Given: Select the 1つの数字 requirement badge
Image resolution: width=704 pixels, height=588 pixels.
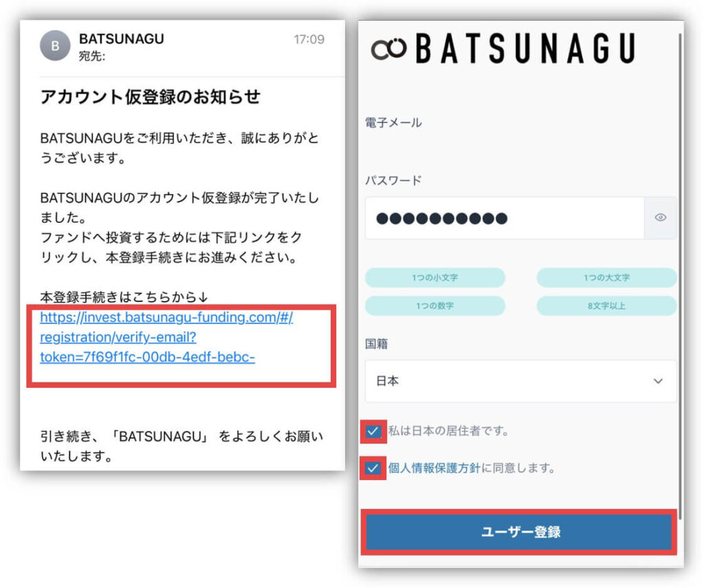Looking at the screenshot, I should [434, 306].
